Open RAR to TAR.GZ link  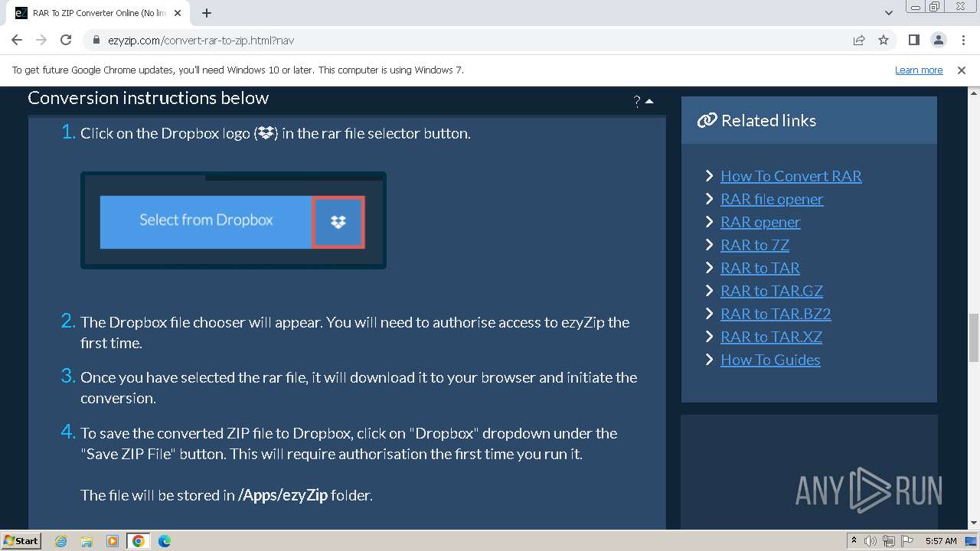click(x=772, y=291)
